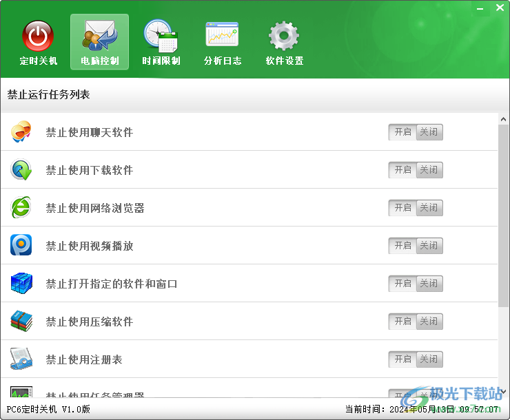Select 关闭 for 禁止使用压缩软件

(429, 322)
